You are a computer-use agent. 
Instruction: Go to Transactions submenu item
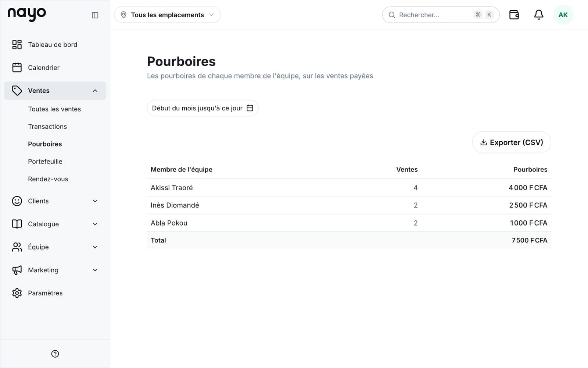coord(47,126)
